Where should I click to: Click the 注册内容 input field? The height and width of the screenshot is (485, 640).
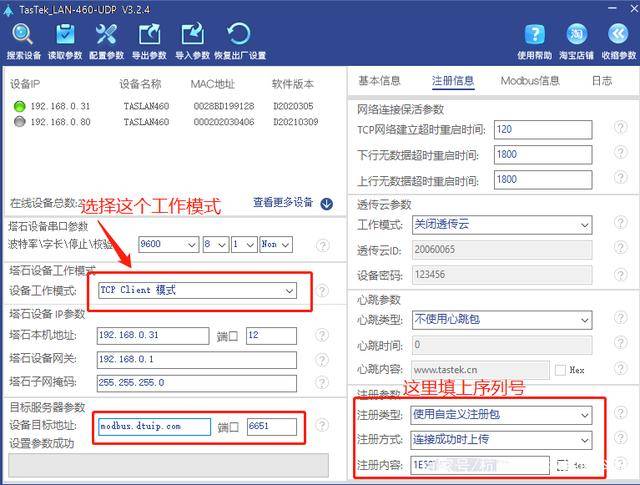(480, 465)
